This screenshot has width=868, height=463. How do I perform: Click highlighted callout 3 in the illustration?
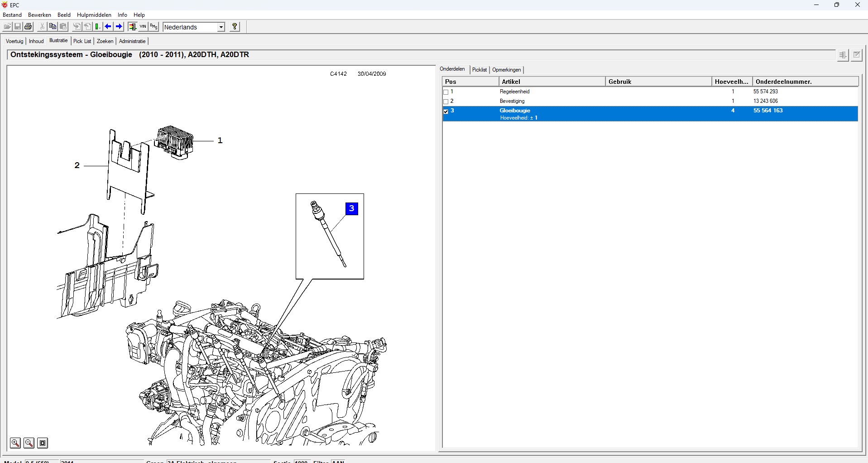[352, 209]
